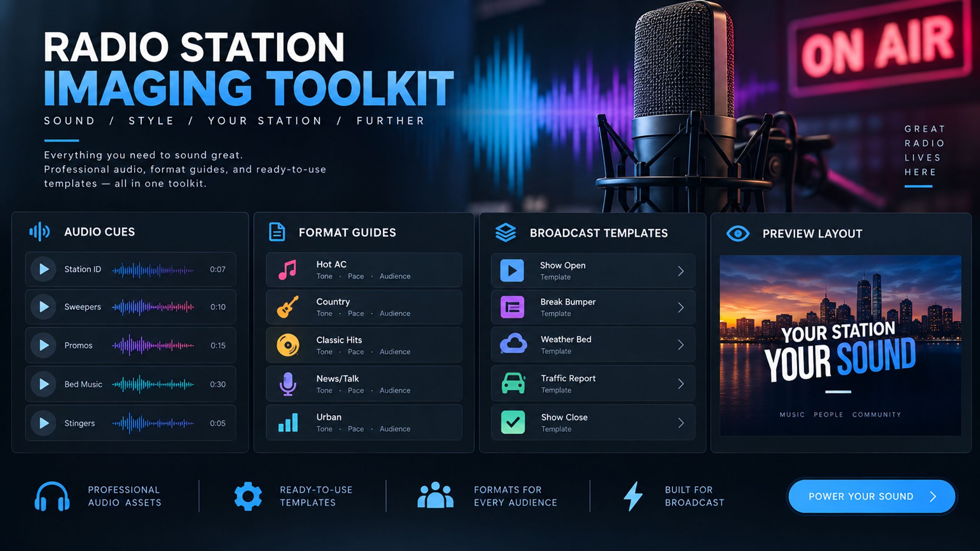This screenshot has width=980, height=551.
Task: Select the Classic Hits vinyl record icon
Action: 288,345
